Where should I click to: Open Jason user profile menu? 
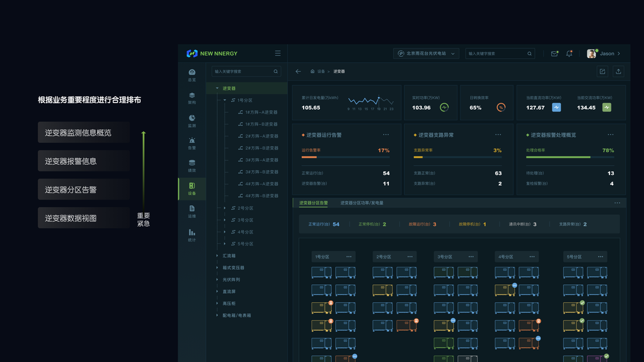[x=604, y=53]
